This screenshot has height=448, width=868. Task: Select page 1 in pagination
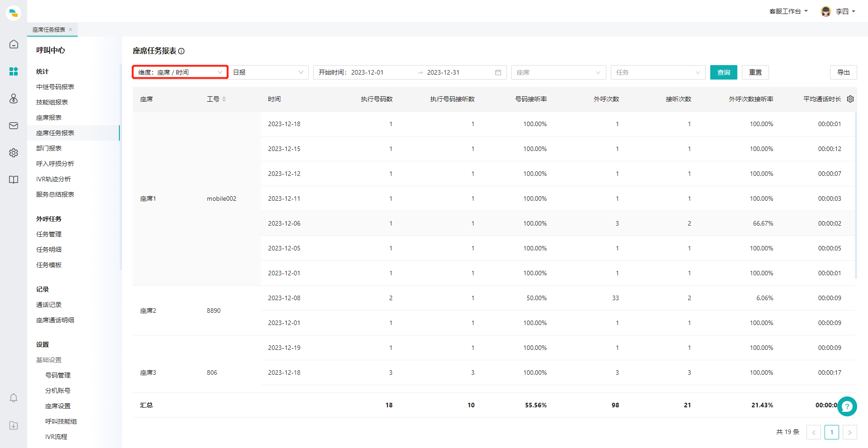(832, 432)
